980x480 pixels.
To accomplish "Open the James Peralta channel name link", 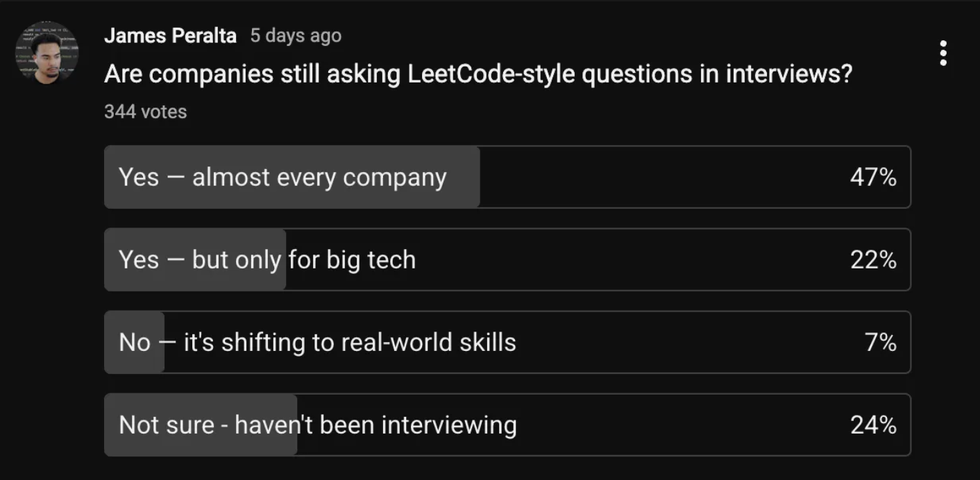I will (170, 36).
